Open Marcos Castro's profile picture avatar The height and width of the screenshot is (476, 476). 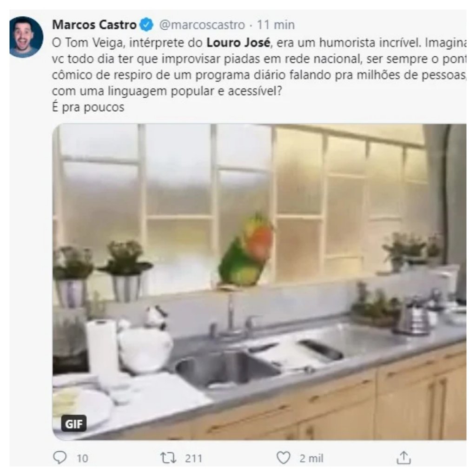click(x=26, y=37)
